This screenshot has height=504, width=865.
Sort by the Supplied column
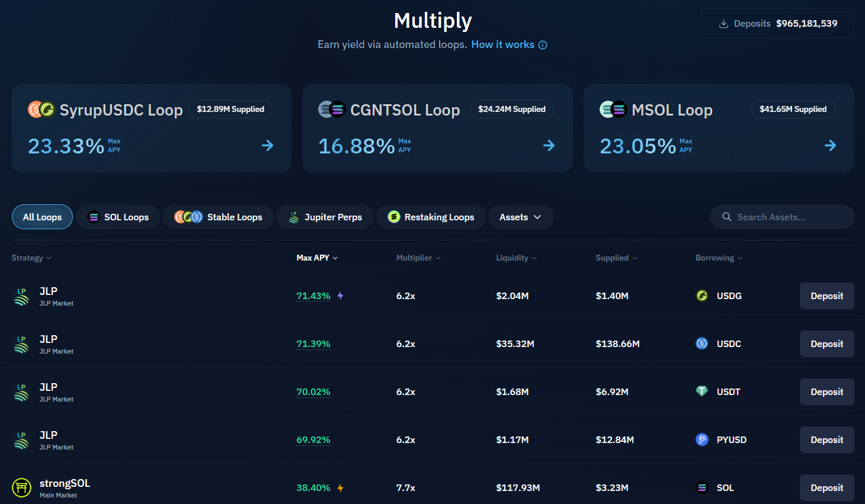coord(617,258)
